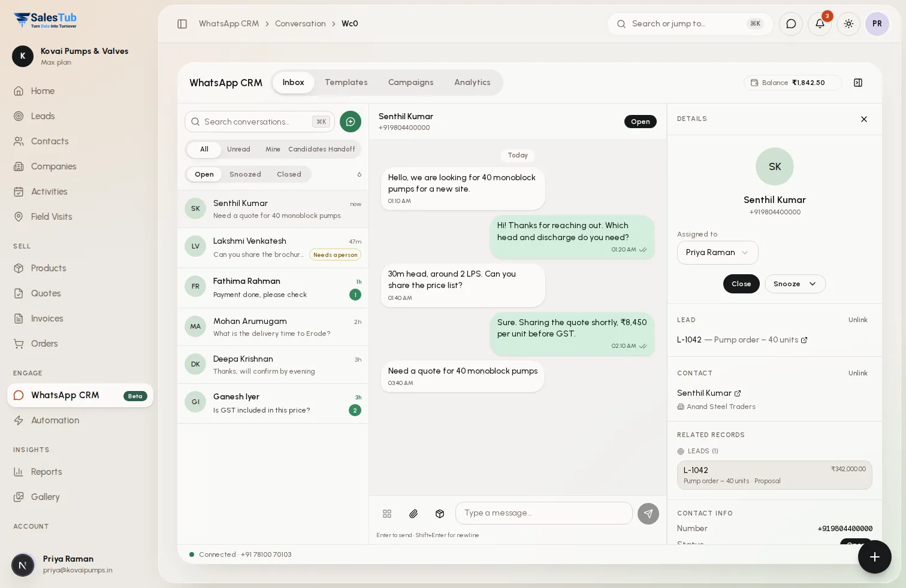Switch to the Analytics tab
906x588 pixels.
pos(472,83)
